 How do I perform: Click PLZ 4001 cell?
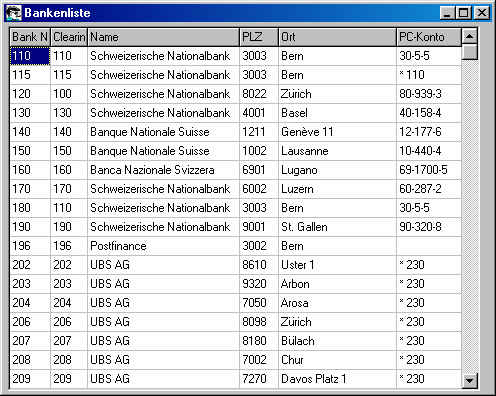point(259,113)
